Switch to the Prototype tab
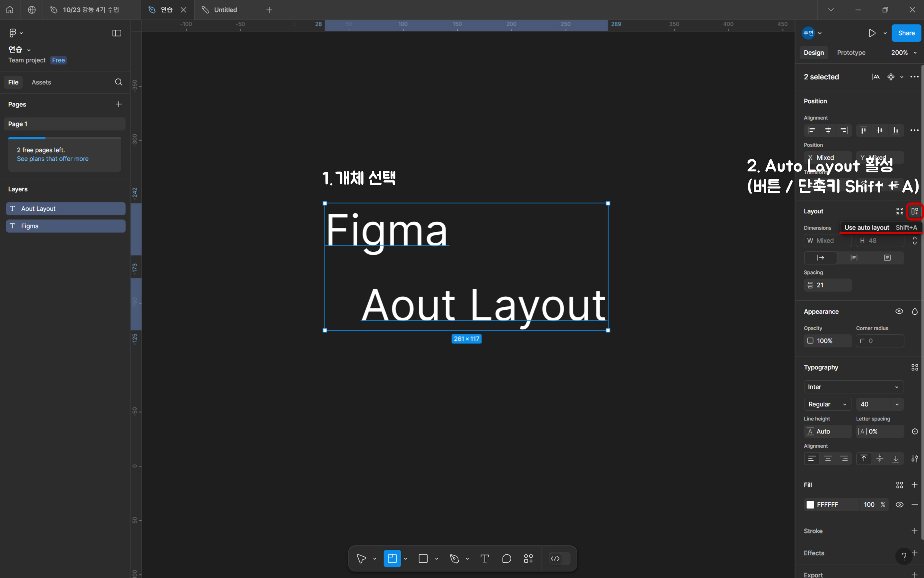The width and height of the screenshot is (924, 578). tap(851, 53)
